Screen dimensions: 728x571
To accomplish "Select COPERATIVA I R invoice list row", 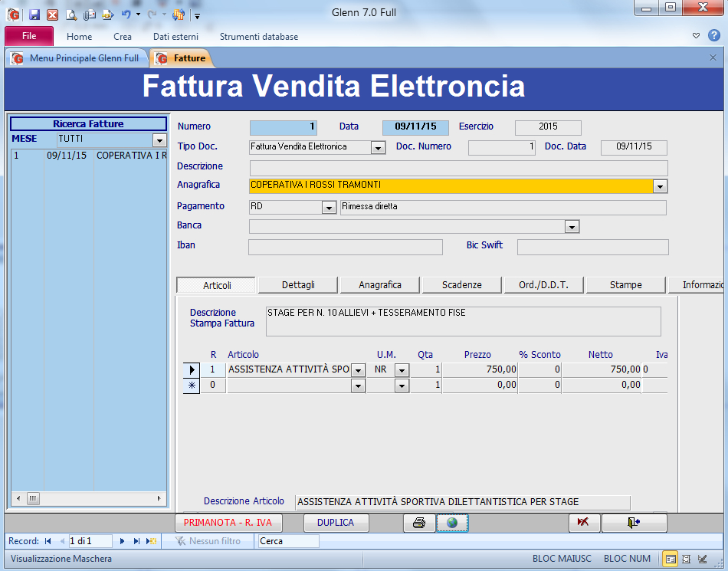I will (88, 156).
